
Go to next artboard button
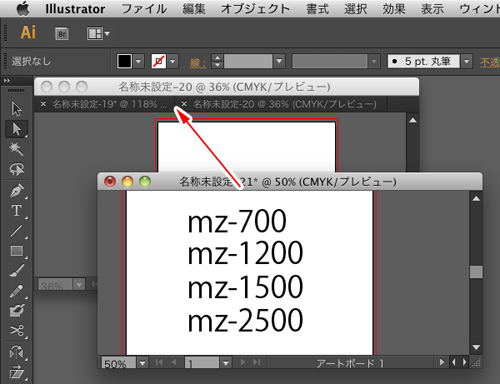click(242, 362)
